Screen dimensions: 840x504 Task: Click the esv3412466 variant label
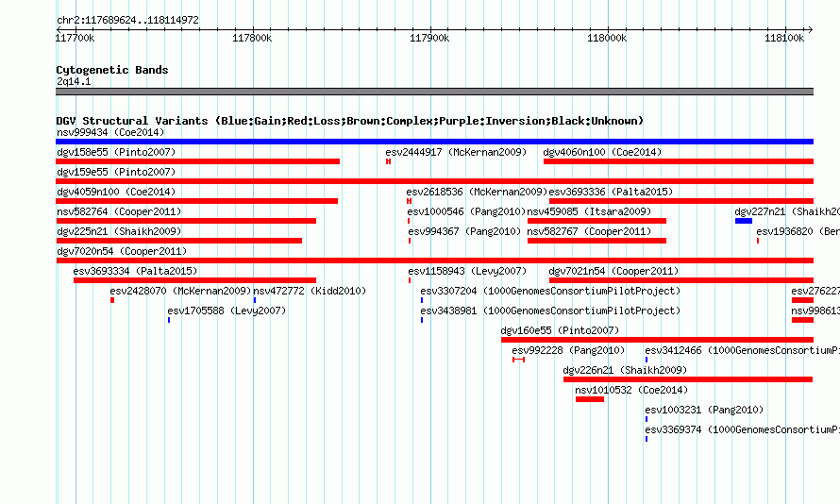pos(743,350)
